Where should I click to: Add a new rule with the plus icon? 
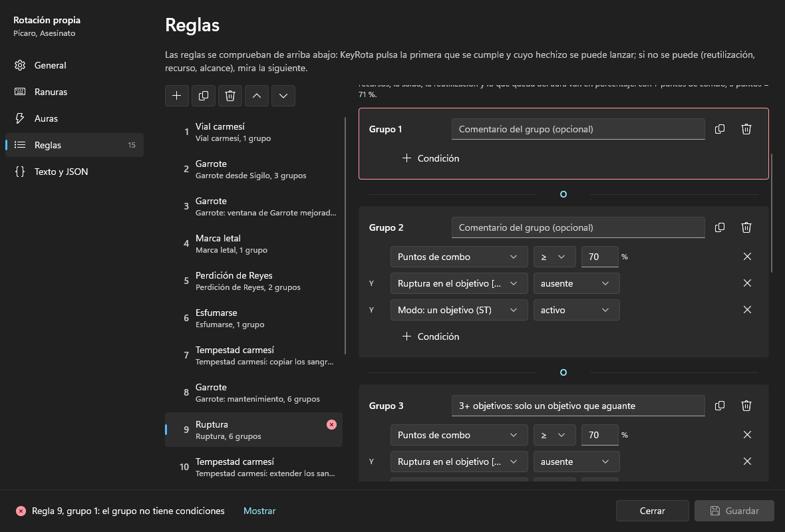[x=177, y=96]
